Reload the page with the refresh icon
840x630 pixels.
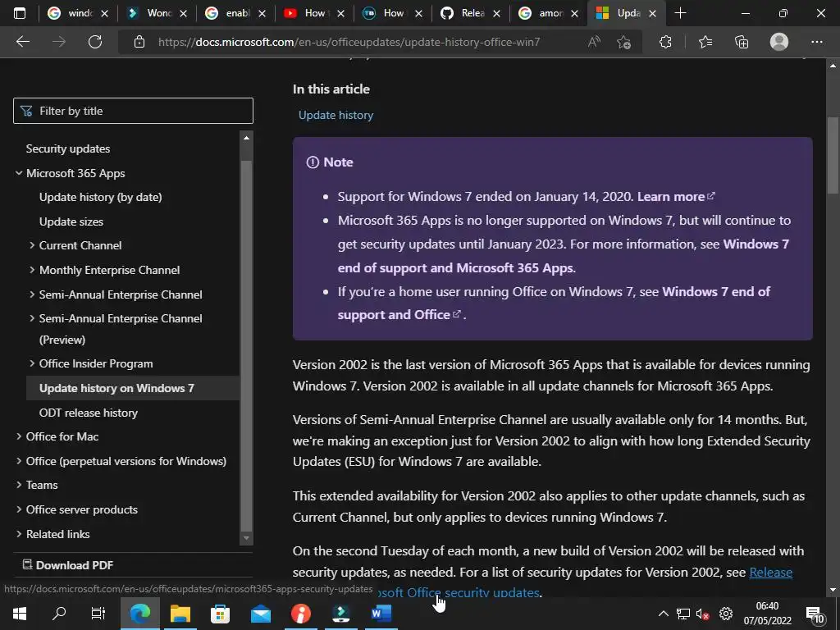[95, 42]
